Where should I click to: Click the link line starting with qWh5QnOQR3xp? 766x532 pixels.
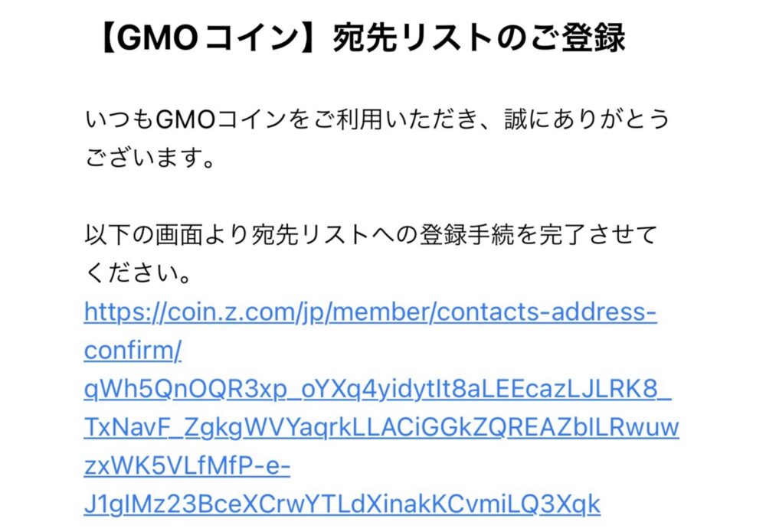(378, 389)
